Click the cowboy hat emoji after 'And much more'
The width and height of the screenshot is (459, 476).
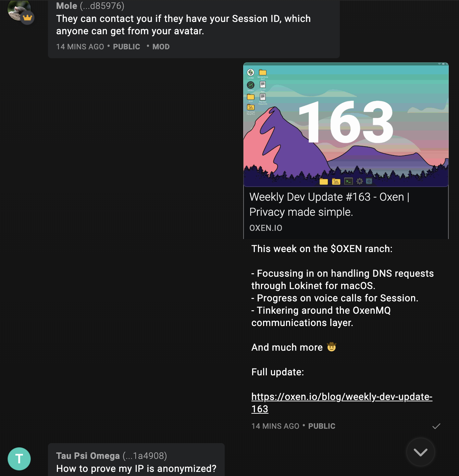pyautogui.click(x=331, y=347)
